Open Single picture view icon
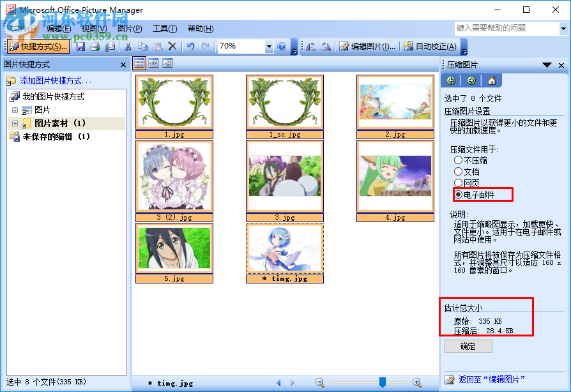The width and height of the screenshot is (571, 392). click(168, 63)
